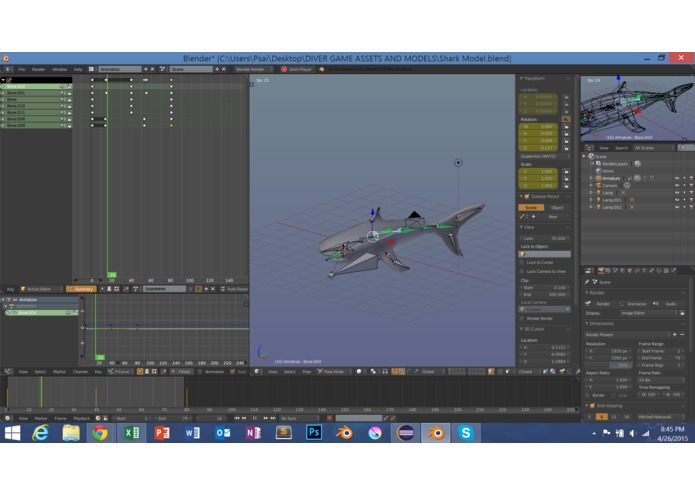Toggle Lamp renderability camera icon
The image size is (695, 494).
(691, 193)
